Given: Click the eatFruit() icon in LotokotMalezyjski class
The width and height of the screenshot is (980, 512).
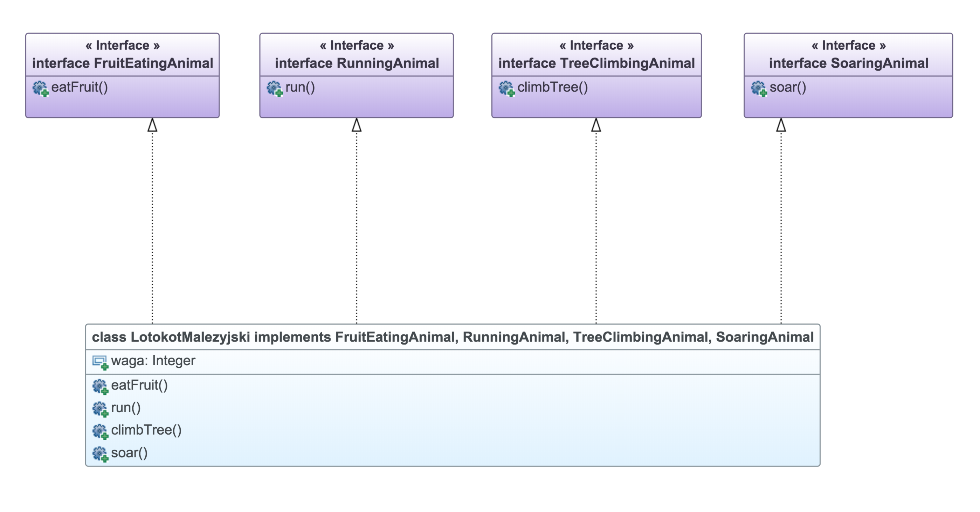Looking at the screenshot, I should (x=100, y=386).
